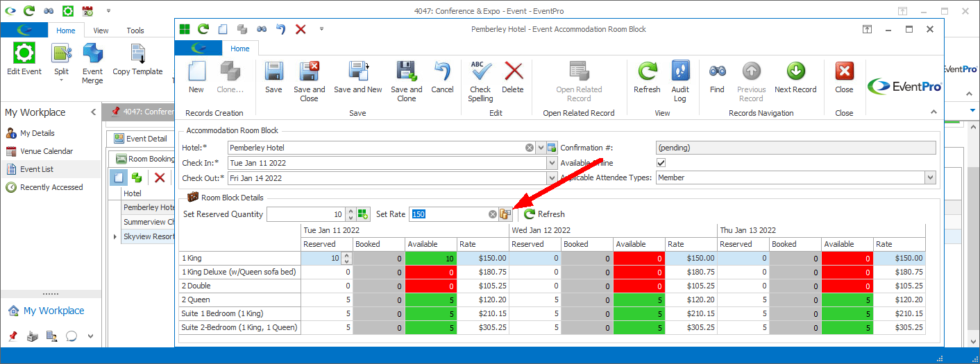
Task: Expand main quick access toolbar customize arrow
Action: coord(109,11)
